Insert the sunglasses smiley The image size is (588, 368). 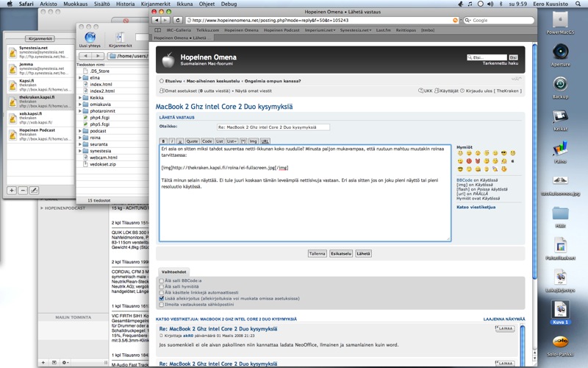coord(503,153)
